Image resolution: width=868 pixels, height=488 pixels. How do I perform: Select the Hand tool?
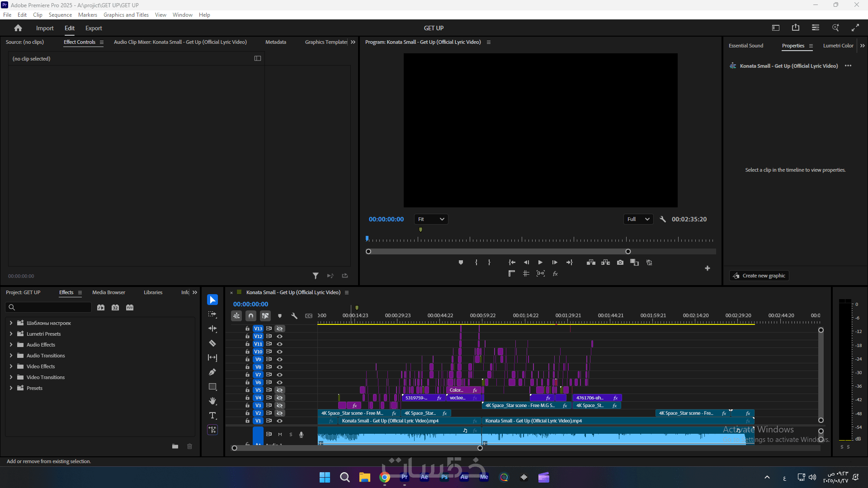click(212, 401)
